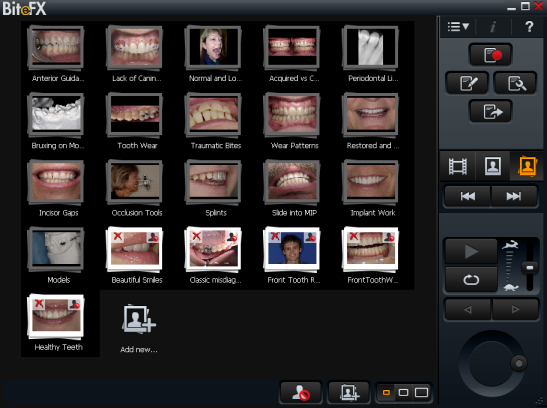Image resolution: width=547 pixels, height=408 pixels.
Task: Open the Traumatic Bites thumbnail
Action: pos(213,114)
